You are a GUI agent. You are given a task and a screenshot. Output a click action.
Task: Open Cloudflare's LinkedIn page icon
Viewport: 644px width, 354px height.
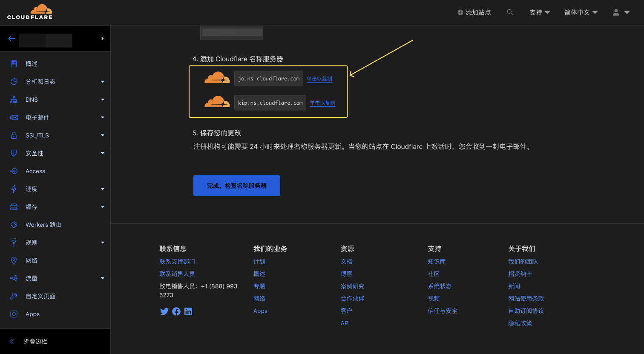(188, 311)
